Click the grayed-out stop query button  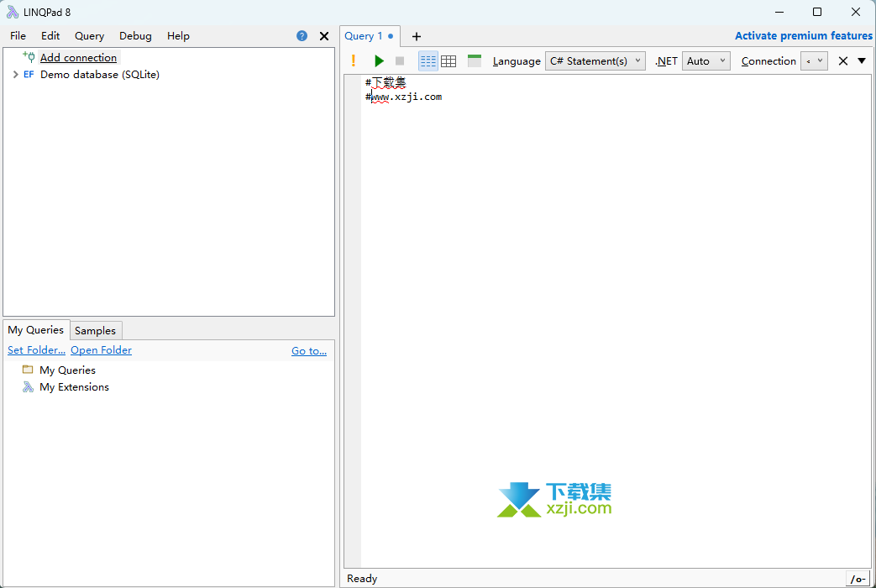click(x=400, y=61)
